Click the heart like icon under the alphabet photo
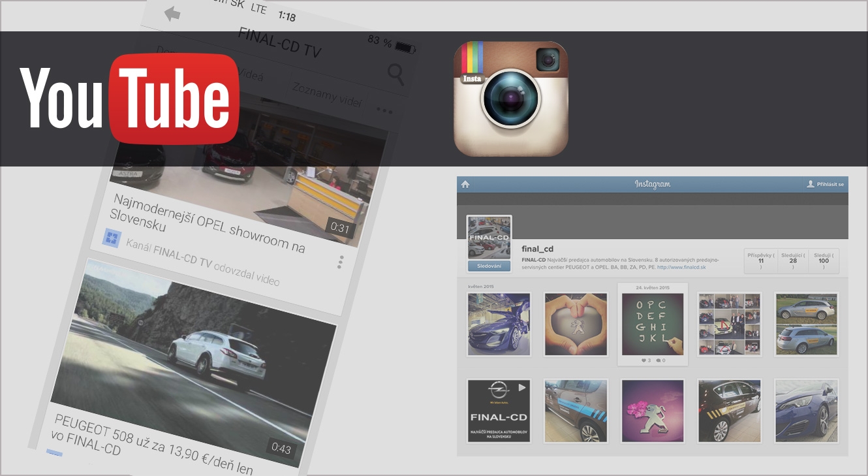This screenshot has width=868, height=476. click(644, 360)
